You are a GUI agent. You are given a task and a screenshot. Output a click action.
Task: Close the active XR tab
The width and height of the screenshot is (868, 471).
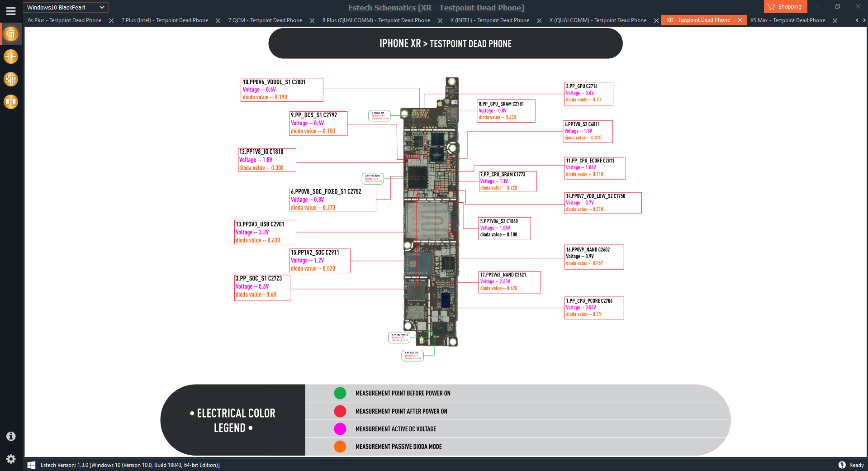(x=740, y=20)
